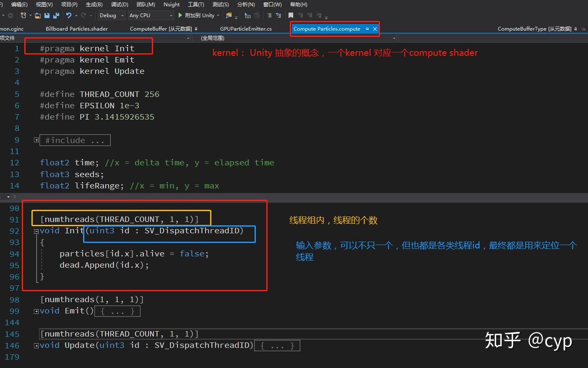Switch to the ComputeBufferType [从元数据] tab
The width and height of the screenshot is (588, 368).
[x=534, y=29]
